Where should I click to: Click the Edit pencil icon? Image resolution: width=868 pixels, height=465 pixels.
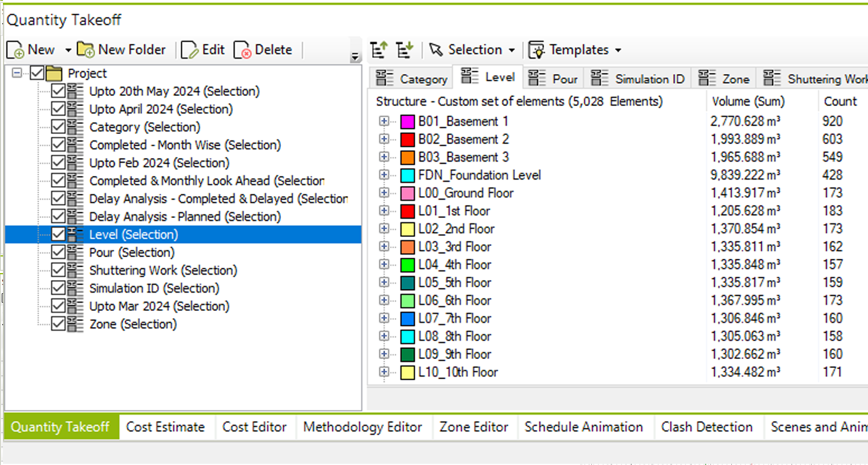(x=190, y=50)
